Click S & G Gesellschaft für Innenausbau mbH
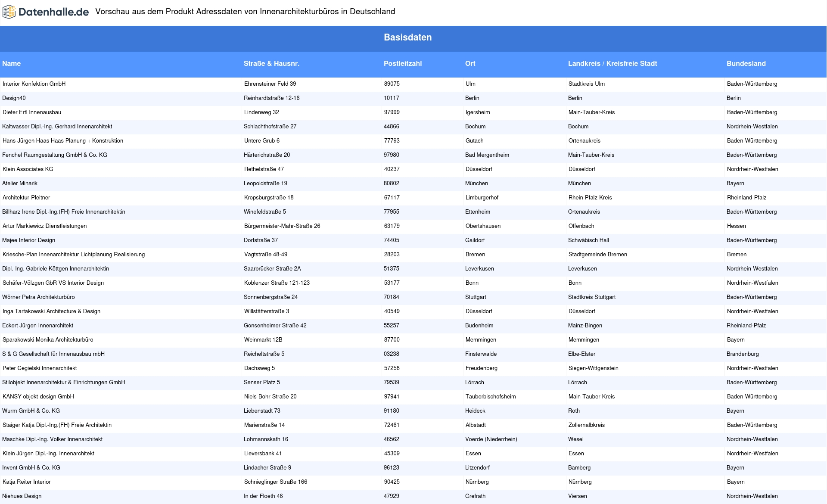Viewport: 827px width, 504px height. [53, 354]
